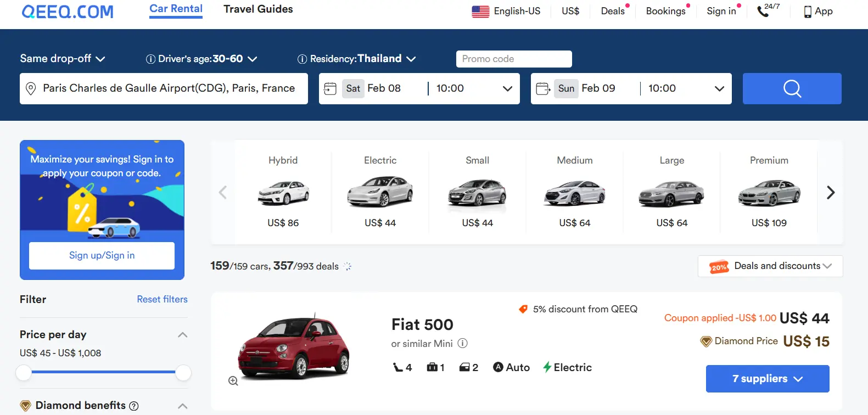Open the Deals menu

point(613,11)
